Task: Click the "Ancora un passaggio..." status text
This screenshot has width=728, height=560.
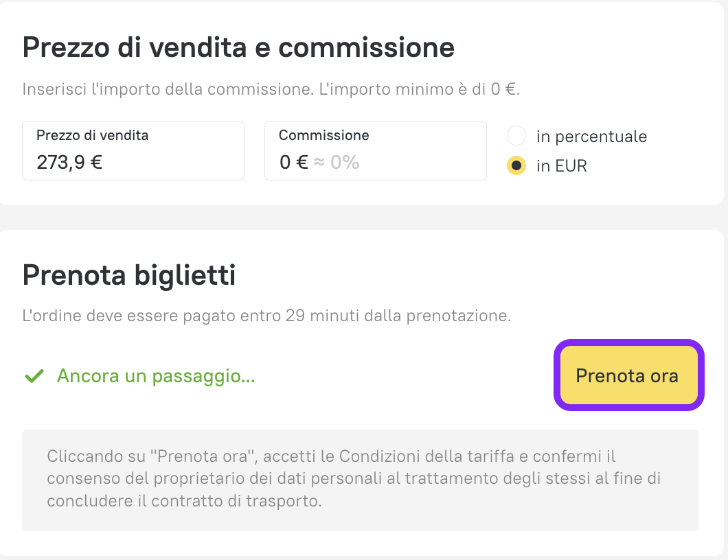Action: [x=156, y=376]
